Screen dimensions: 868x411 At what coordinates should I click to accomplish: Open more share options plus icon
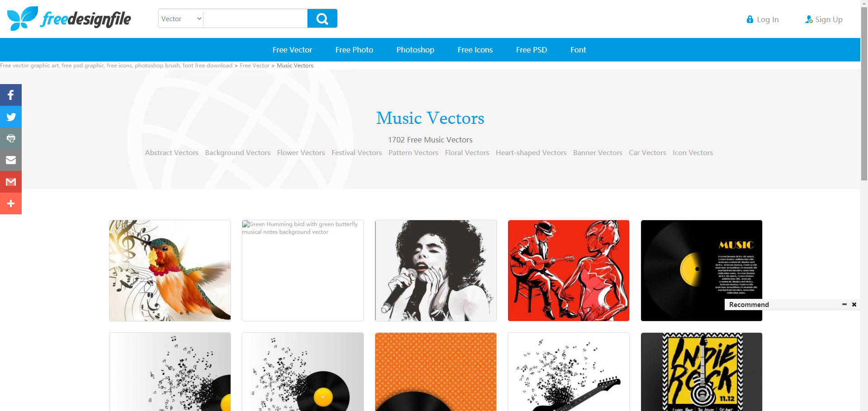pos(11,203)
